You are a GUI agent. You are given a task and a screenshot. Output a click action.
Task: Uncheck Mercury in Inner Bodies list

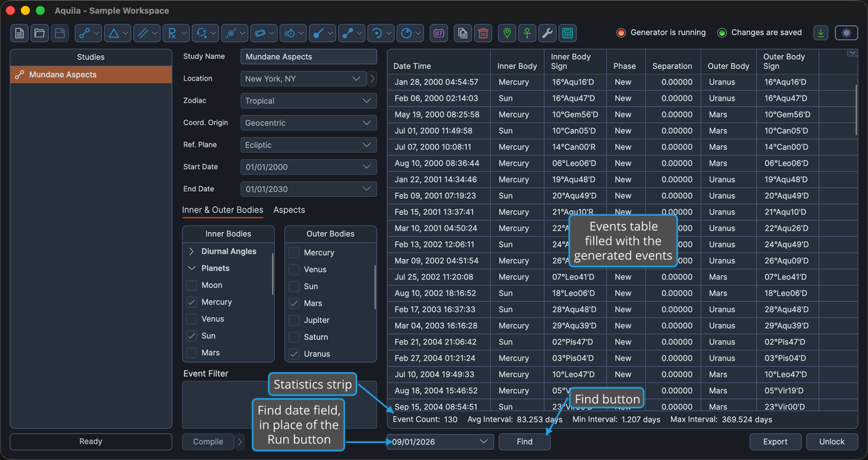click(x=192, y=302)
